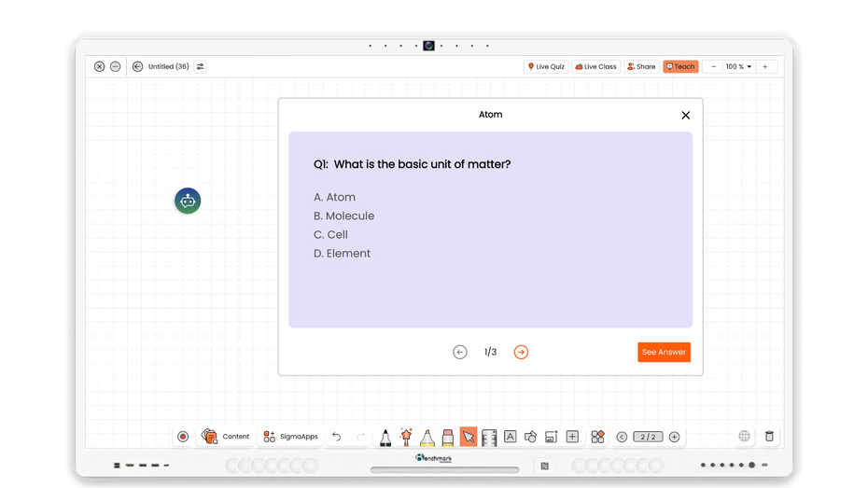Zoom in with the plus button
This screenshot has height=488, width=868.
tap(765, 66)
